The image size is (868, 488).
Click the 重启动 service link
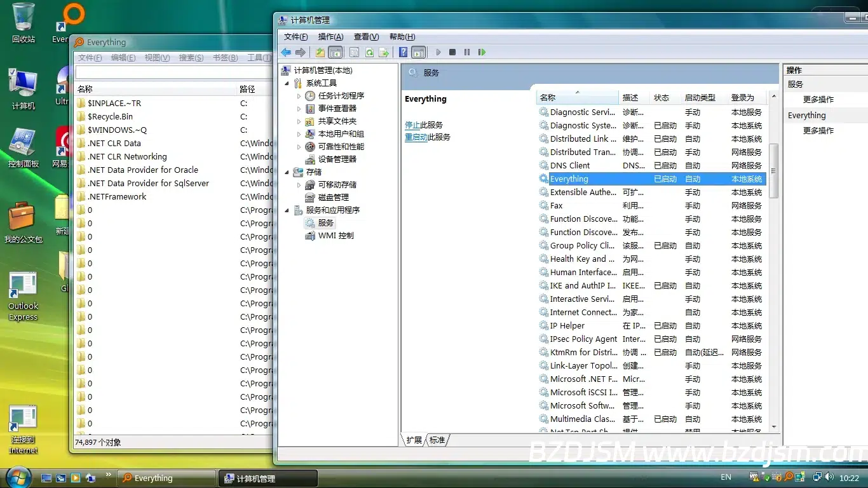(416, 137)
